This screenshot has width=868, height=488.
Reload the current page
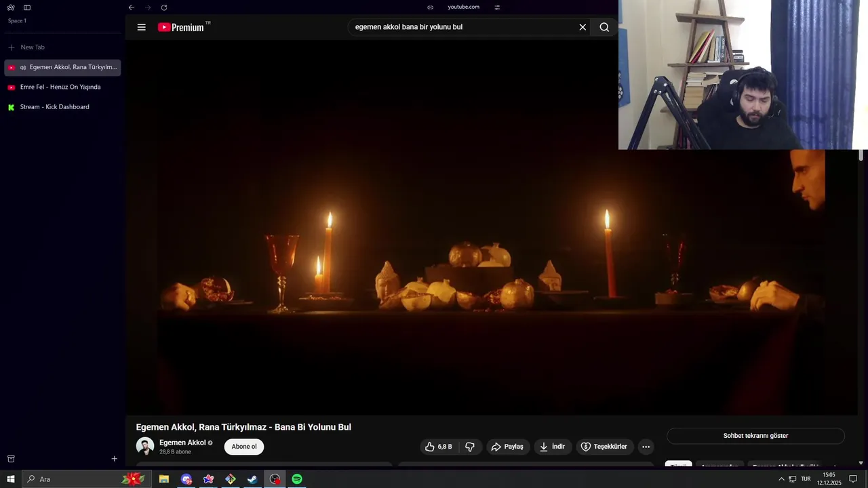[x=164, y=7]
